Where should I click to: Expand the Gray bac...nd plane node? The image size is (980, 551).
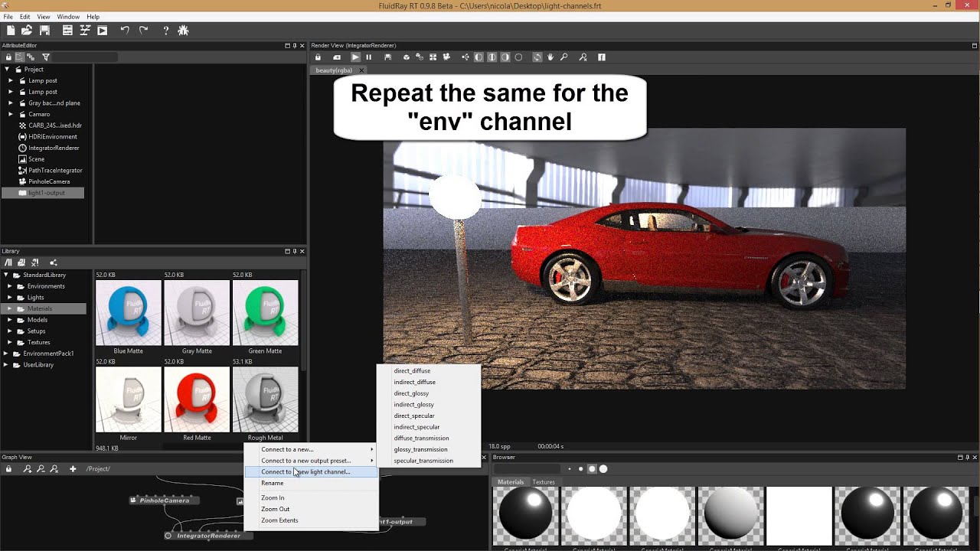tap(10, 103)
